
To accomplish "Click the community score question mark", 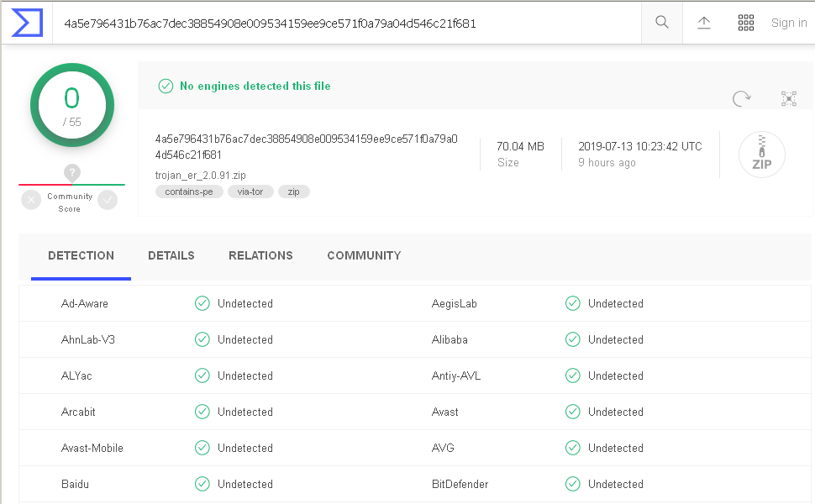I will [x=72, y=173].
